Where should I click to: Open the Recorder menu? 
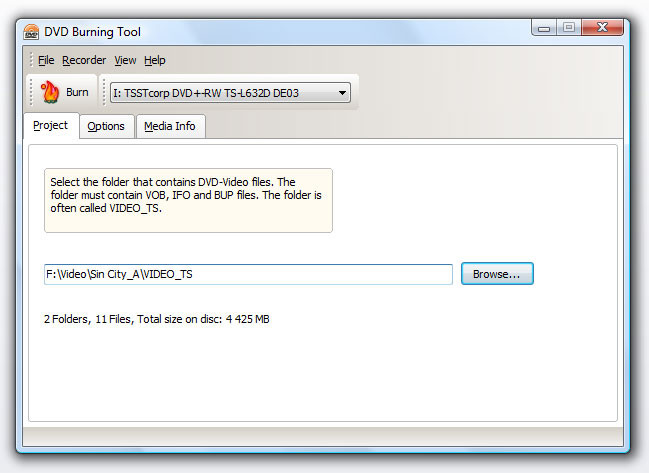(84, 60)
